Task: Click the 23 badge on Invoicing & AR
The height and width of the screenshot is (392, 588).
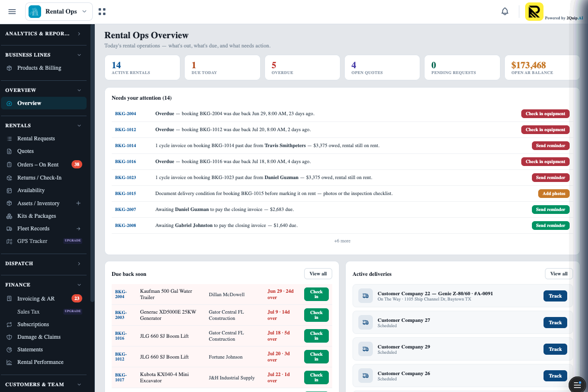Action: pyautogui.click(x=77, y=299)
